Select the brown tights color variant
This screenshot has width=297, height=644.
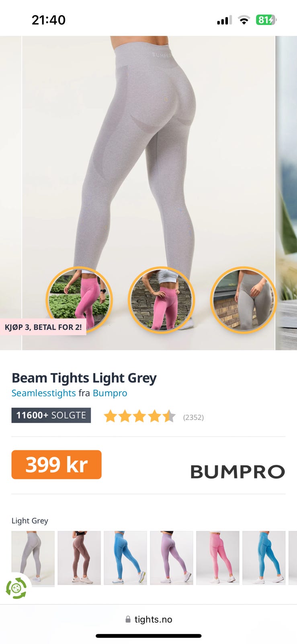(79, 558)
